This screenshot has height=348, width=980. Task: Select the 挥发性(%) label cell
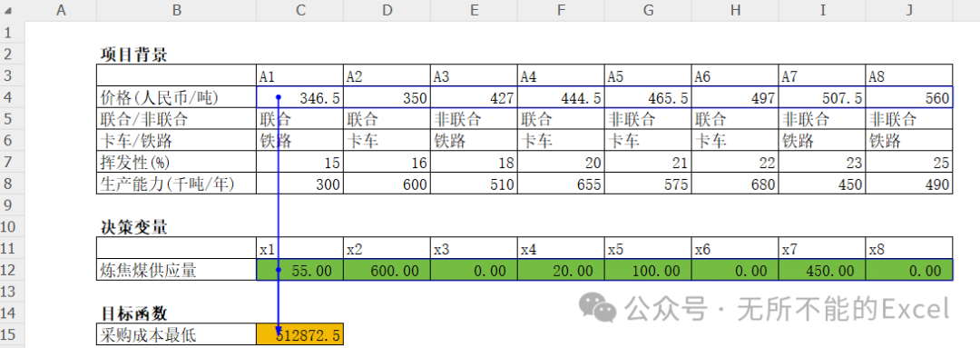[176, 162]
